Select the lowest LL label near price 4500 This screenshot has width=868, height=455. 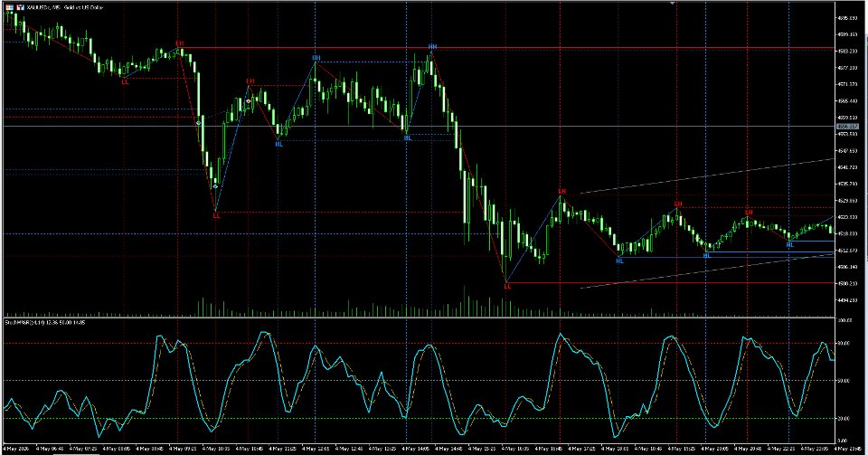point(507,287)
